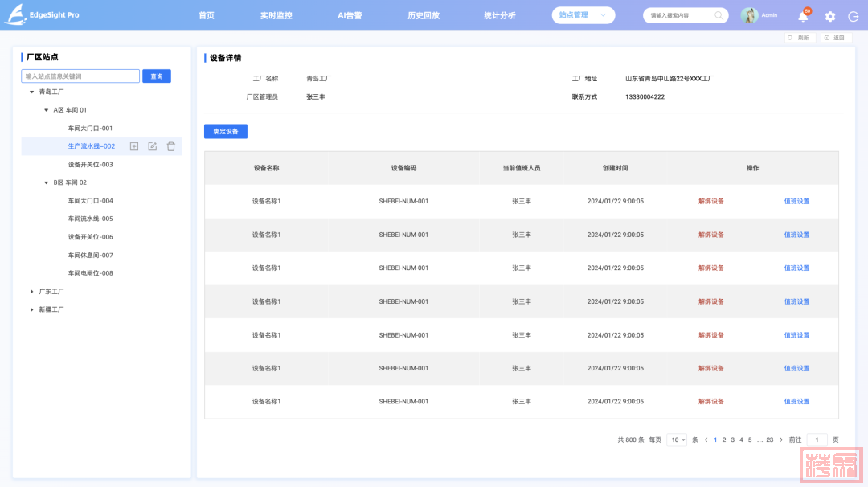Image resolution: width=868 pixels, height=487 pixels.
Task: Expand the 广东工厂 tree node
Action: [32, 291]
